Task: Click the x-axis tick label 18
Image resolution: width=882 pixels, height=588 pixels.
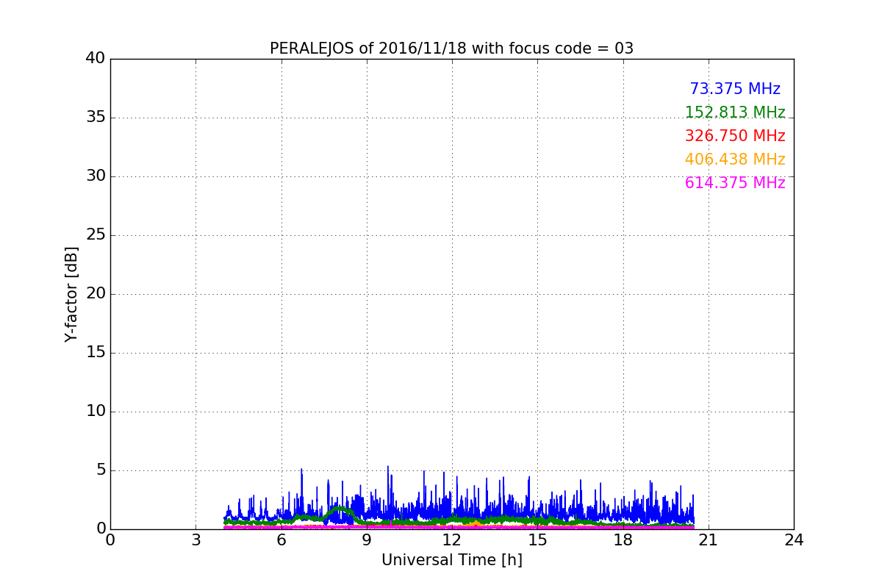Action: (623, 540)
